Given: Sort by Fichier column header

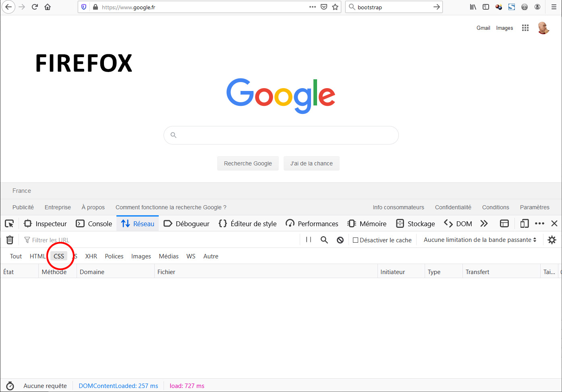Looking at the screenshot, I should (266, 272).
